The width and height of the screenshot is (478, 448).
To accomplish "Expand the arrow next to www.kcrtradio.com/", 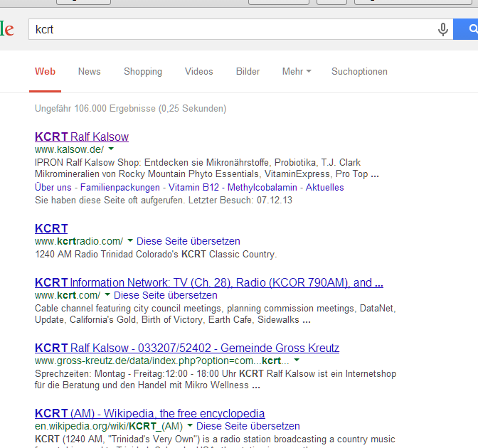I will point(130,240).
